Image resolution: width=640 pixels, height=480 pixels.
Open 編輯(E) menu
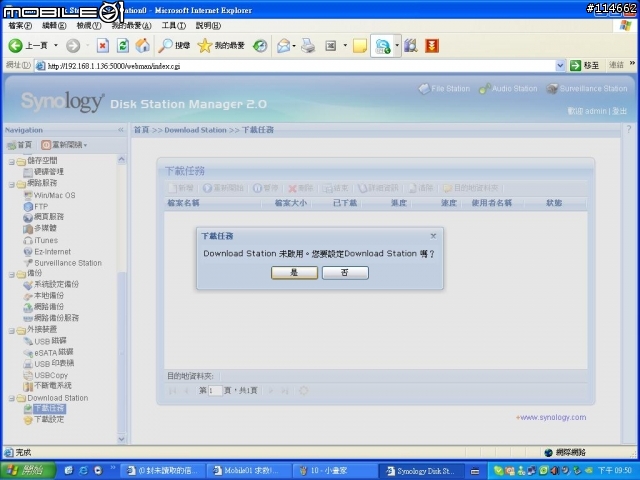pos(54,25)
